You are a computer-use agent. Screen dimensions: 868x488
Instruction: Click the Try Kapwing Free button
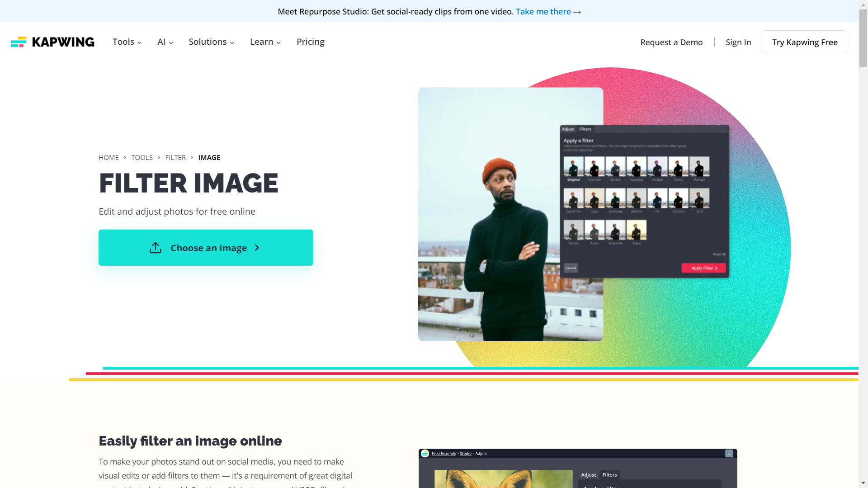point(804,42)
